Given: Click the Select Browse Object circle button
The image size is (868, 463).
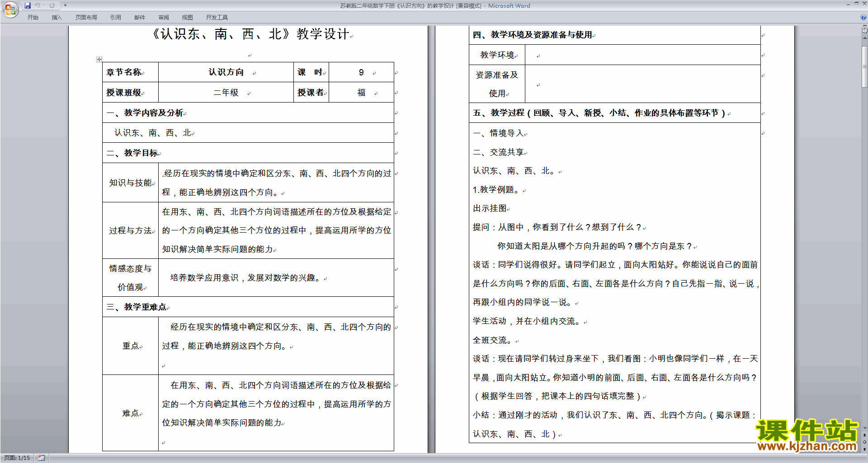Looking at the screenshot, I should coord(864,442).
